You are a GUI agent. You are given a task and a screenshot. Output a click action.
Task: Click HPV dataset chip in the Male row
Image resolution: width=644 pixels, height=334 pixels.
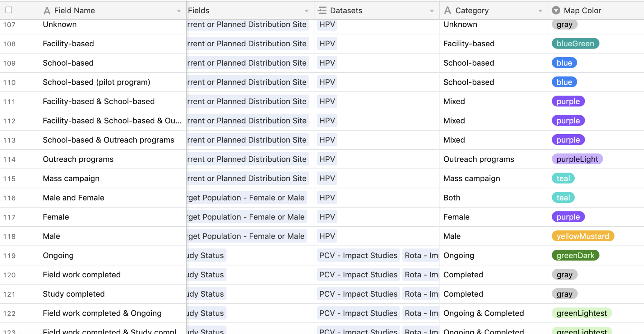tap(327, 236)
